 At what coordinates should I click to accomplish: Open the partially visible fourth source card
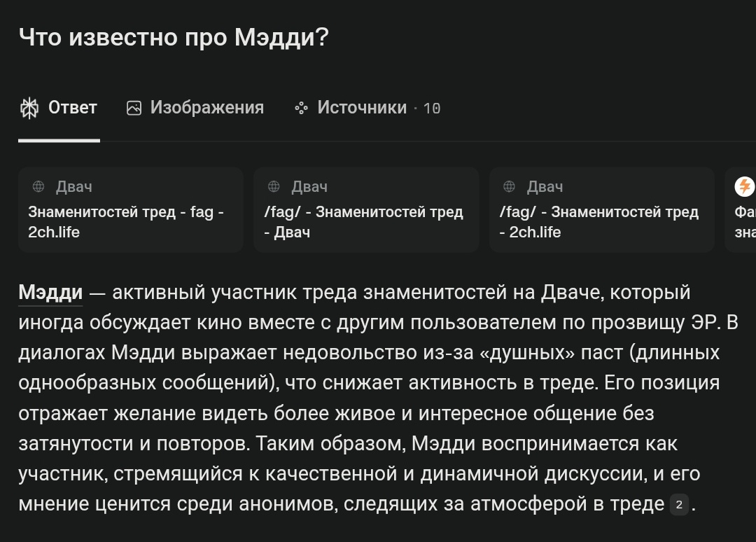741,210
